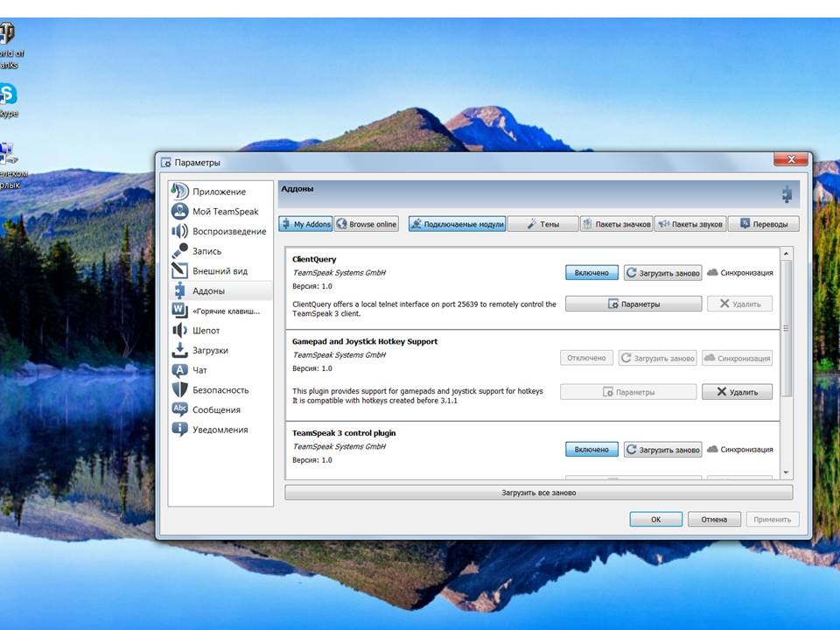Viewport: 840px width, 630px height.
Task: Click scroll-up arrow of plugin list
Action: pos(786,254)
